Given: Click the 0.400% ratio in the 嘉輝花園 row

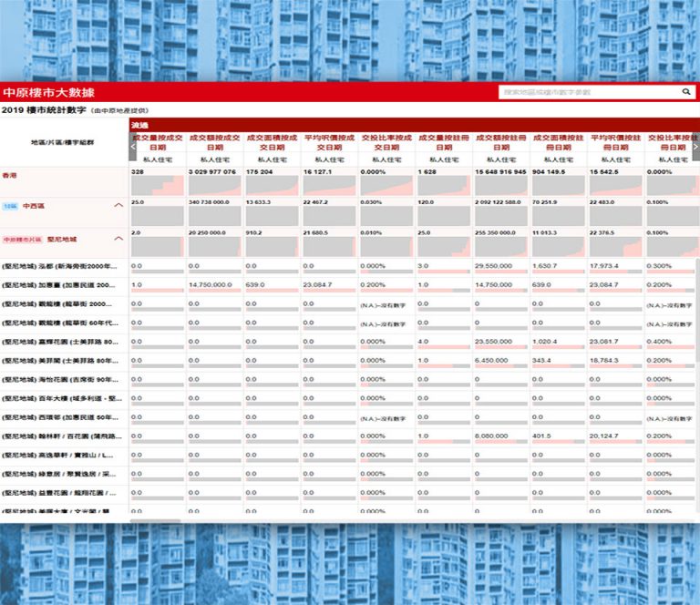Looking at the screenshot, I should [x=659, y=342].
